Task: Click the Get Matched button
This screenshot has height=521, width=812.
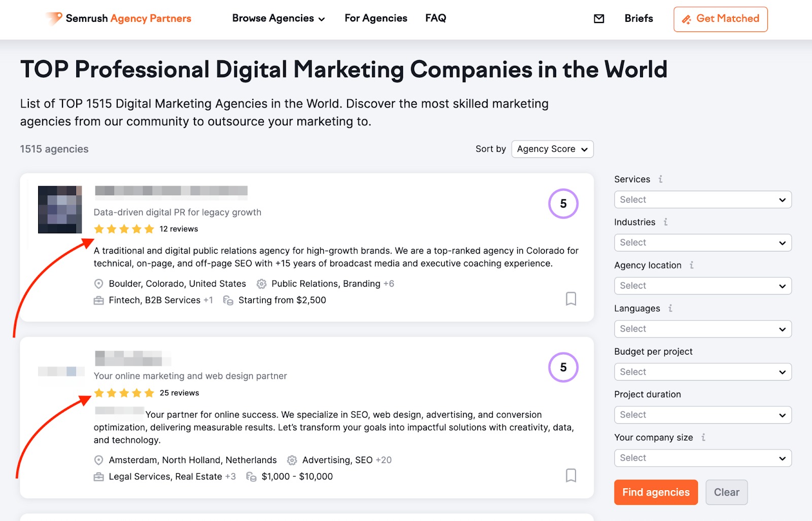Action: [720, 19]
